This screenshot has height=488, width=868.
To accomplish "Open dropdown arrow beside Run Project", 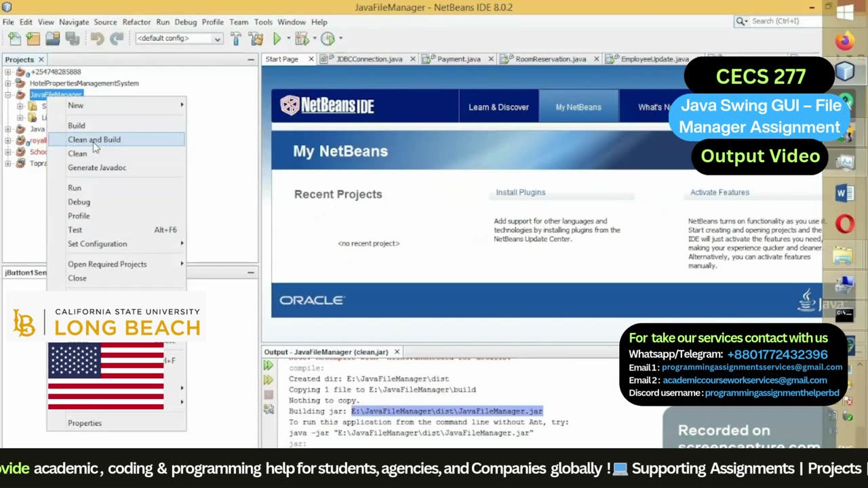I will [288, 39].
